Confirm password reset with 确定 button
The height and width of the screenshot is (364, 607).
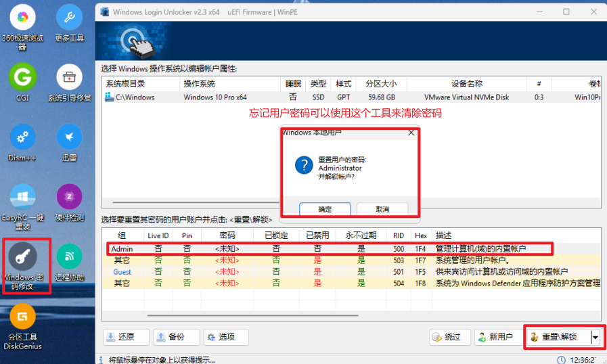pos(325,209)
